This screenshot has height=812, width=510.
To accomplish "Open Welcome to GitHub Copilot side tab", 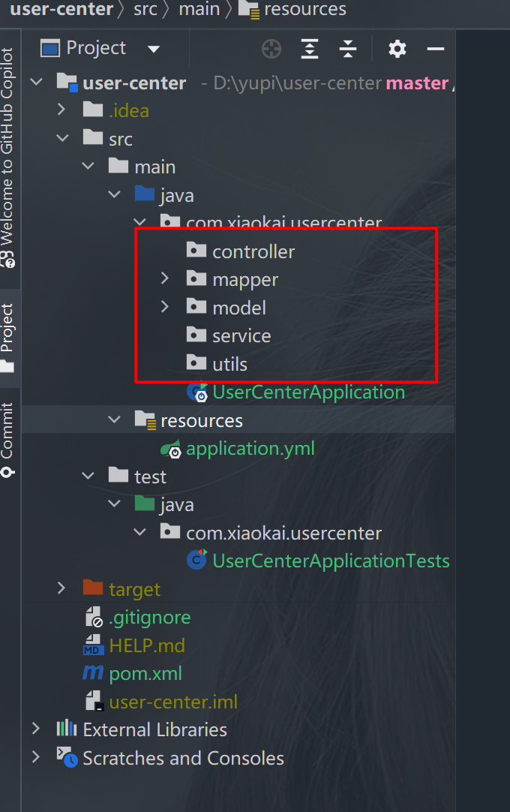I will click(x=7, y=154).
